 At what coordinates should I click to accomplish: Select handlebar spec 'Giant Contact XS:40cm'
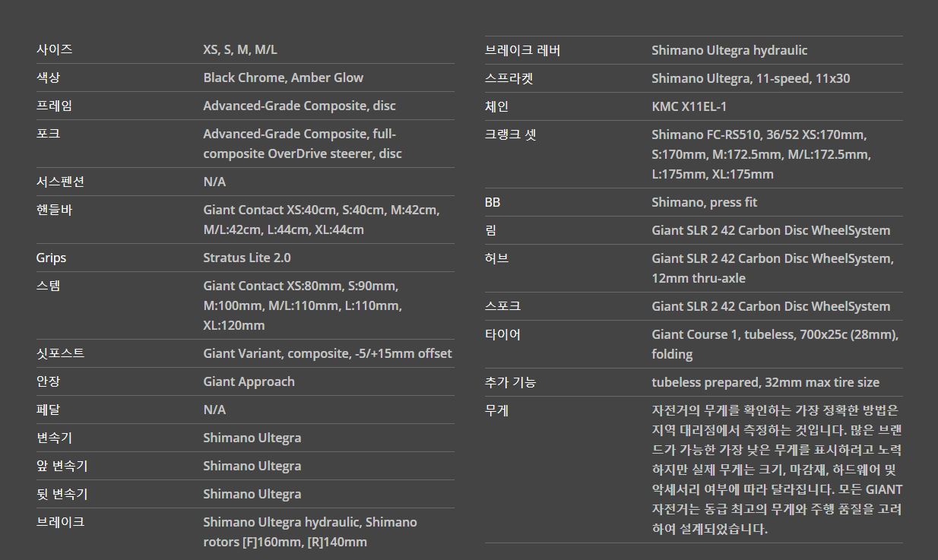point(270,210)
